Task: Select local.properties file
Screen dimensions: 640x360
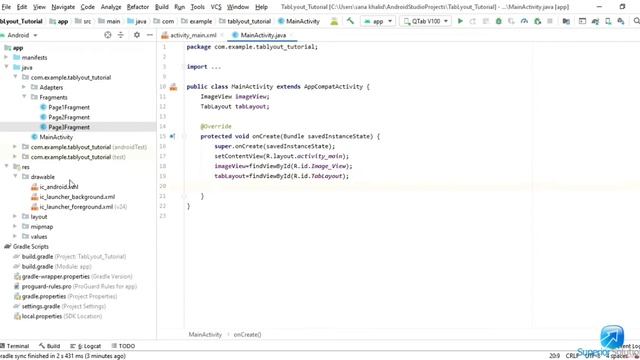Action: coord(42,316)
